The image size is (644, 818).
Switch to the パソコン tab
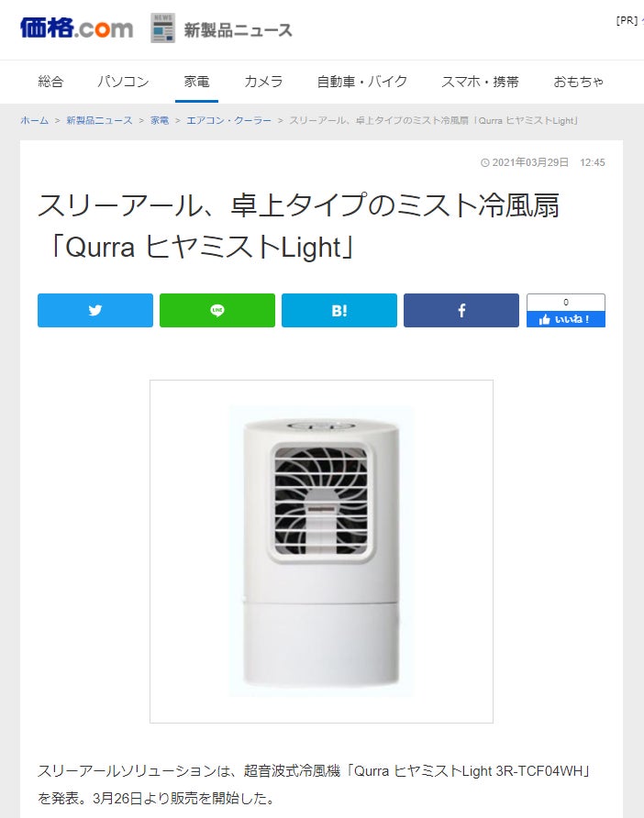[123, 82]
